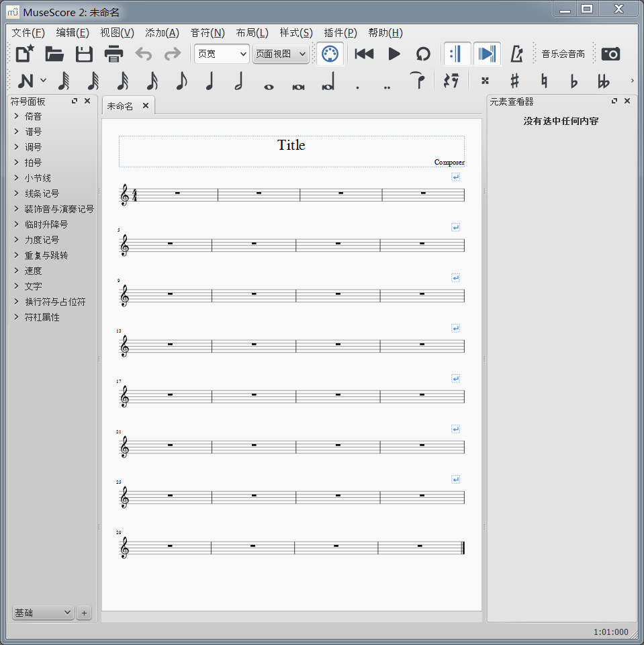The width and height of the screenshot is (644, 645).
Task: Start playback with the play button
Action: point(394,54)
